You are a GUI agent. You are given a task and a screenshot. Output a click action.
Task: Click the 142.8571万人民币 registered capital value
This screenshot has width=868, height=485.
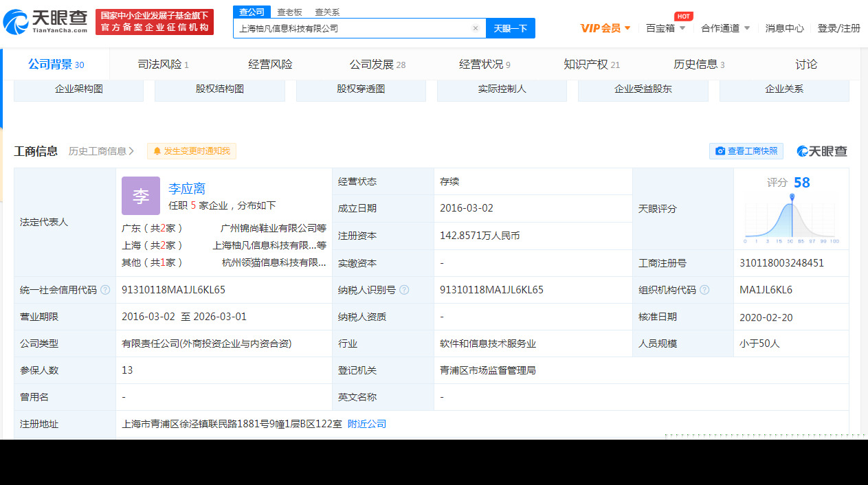click(480, 236)
